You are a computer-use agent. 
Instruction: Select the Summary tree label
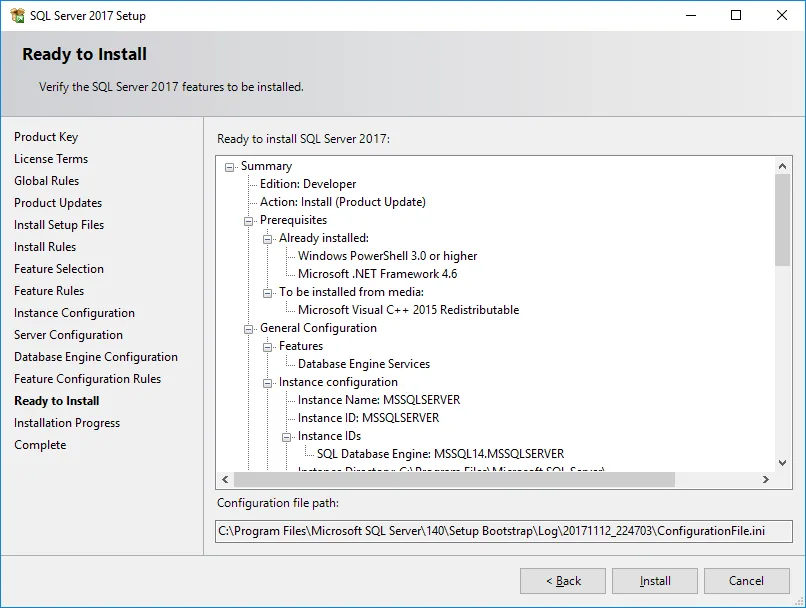click(x=266, y=166)
